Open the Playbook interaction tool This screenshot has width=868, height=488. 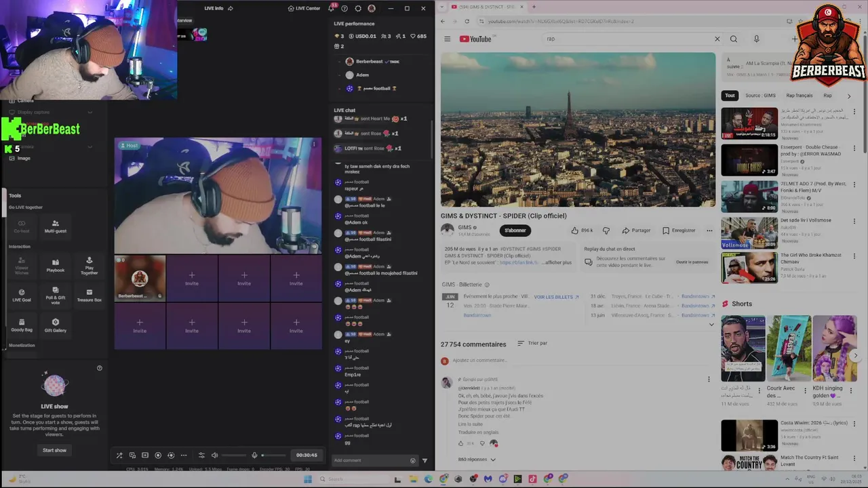click(56, 265)
